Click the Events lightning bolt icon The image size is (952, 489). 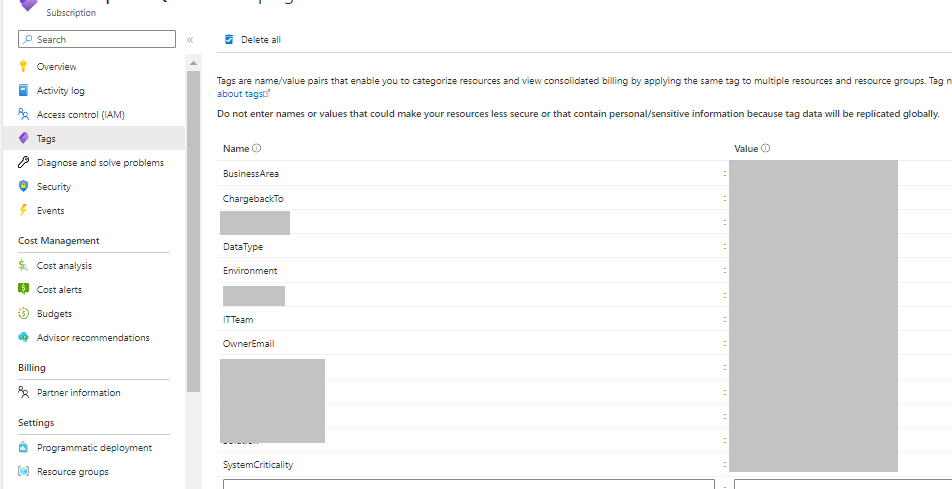coord(24,211)
